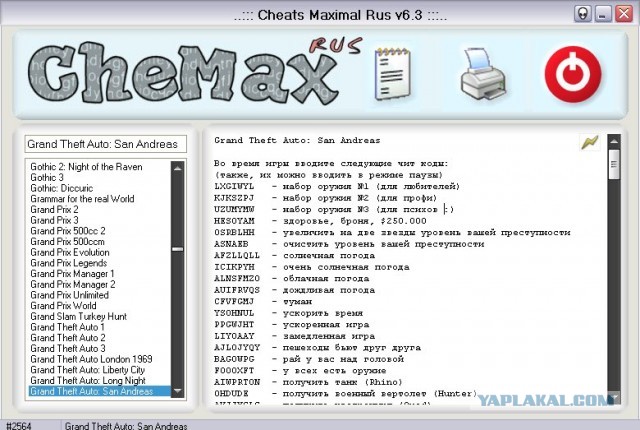Click the ICIKPYH cheat code line
Image resolution: width=640 pixels, height=430 pixels.
pyautogui.click(x=312, y=267)
